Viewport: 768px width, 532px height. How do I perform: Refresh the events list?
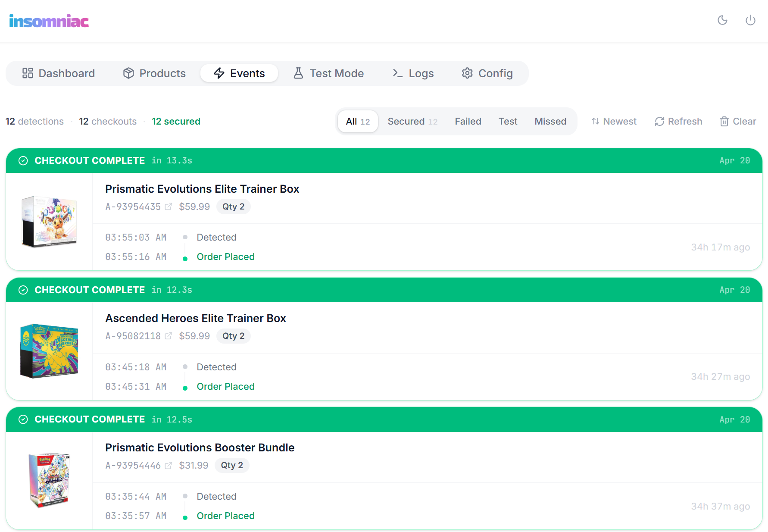click(x=678, y=122)
